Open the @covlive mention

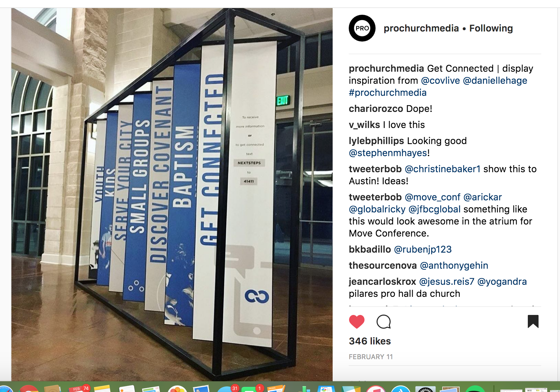click(x=440, y=80)
